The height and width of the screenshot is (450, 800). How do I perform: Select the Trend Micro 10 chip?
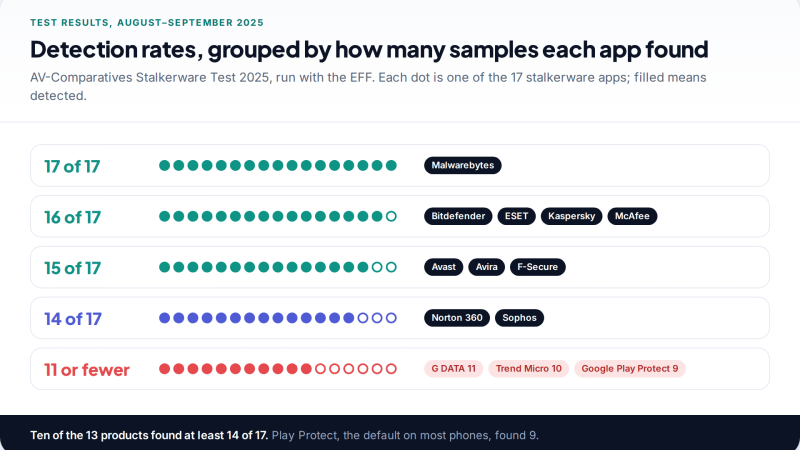(x=528, y=369)
